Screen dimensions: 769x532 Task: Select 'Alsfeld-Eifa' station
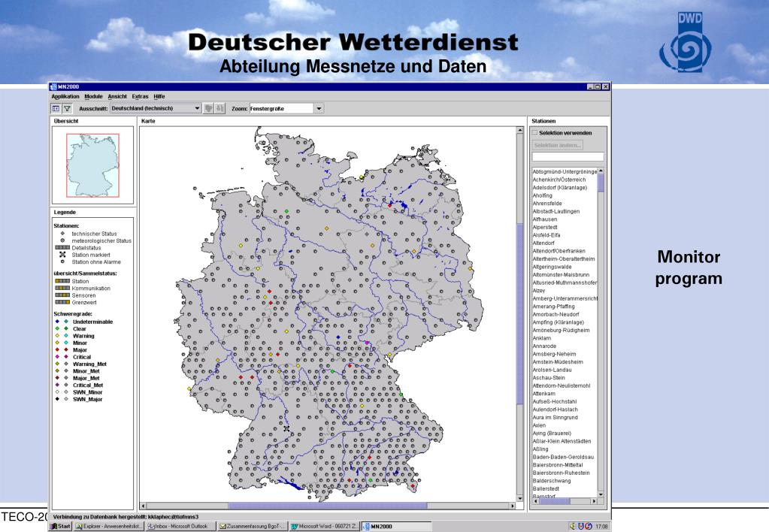tap(546, 235)
